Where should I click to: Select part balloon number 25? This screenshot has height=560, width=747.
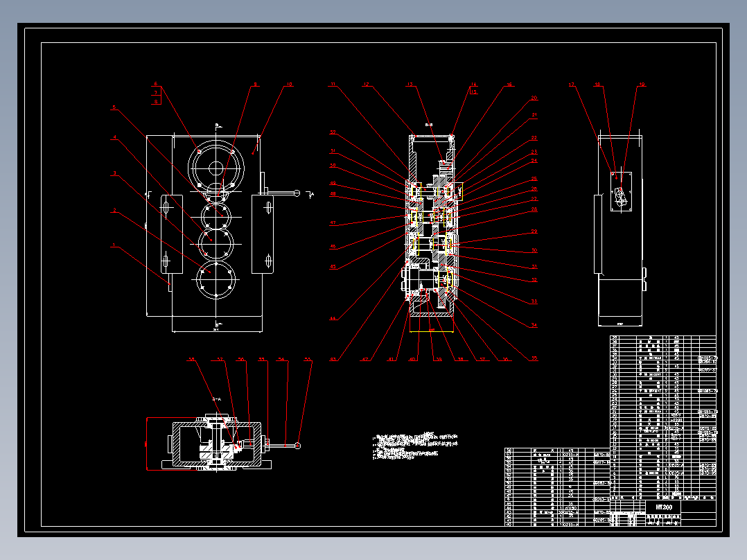click(x=534, y=179)
